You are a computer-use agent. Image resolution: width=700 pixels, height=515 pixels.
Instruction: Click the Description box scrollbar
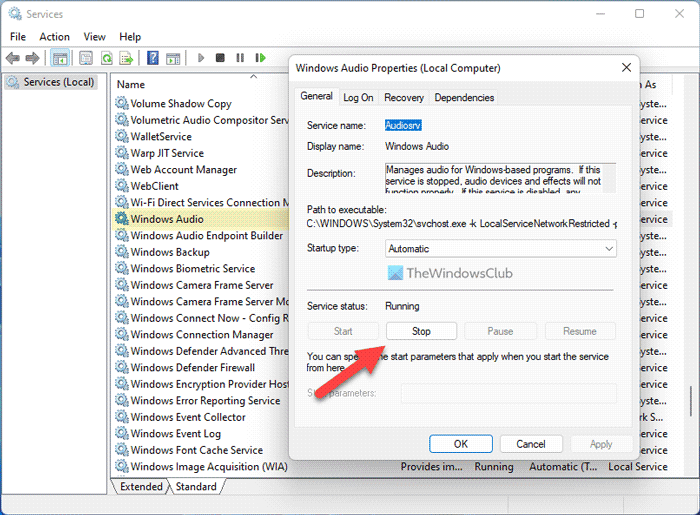(x=610, y=179)
